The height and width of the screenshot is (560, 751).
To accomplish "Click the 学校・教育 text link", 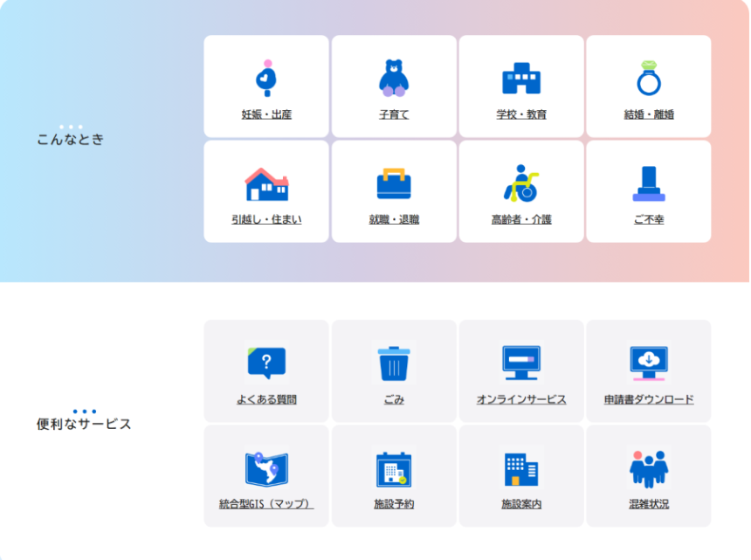I will [521, 114].
